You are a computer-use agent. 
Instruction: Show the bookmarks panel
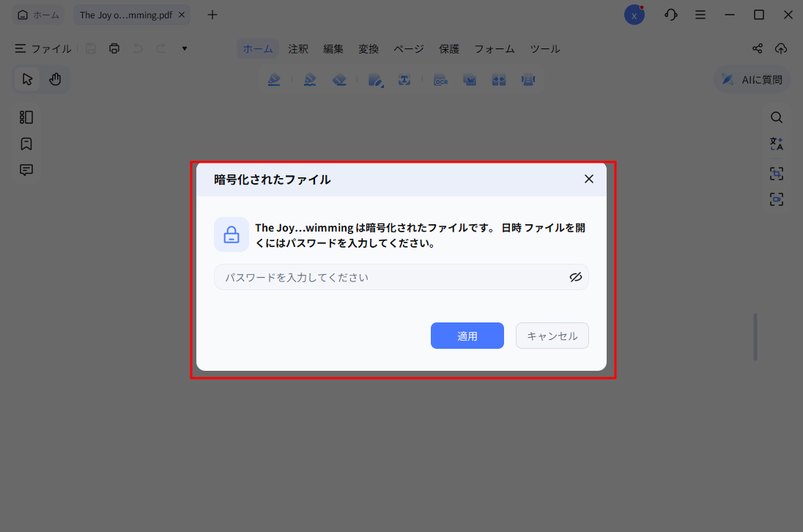26,144
